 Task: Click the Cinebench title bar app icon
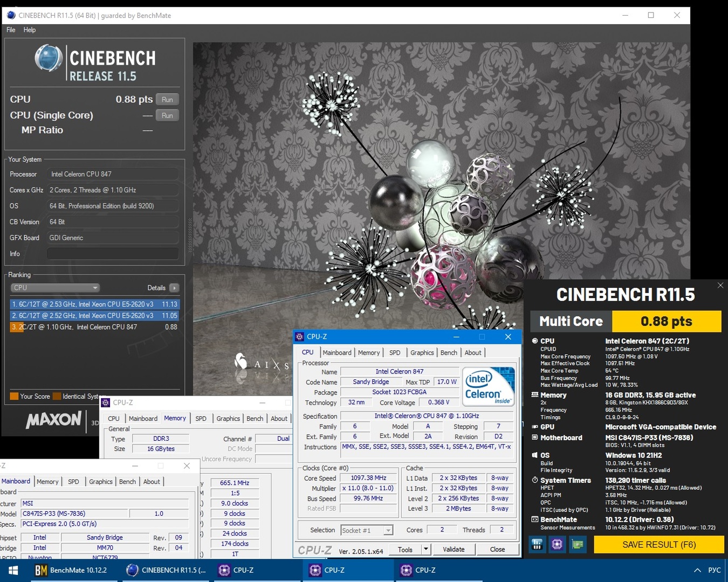coord(11,15)
